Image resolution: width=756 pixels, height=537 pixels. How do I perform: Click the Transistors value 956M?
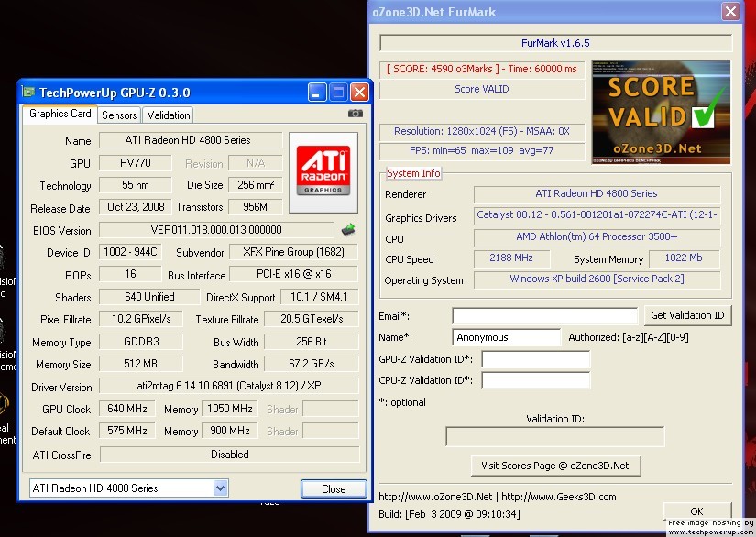(256, 207)
